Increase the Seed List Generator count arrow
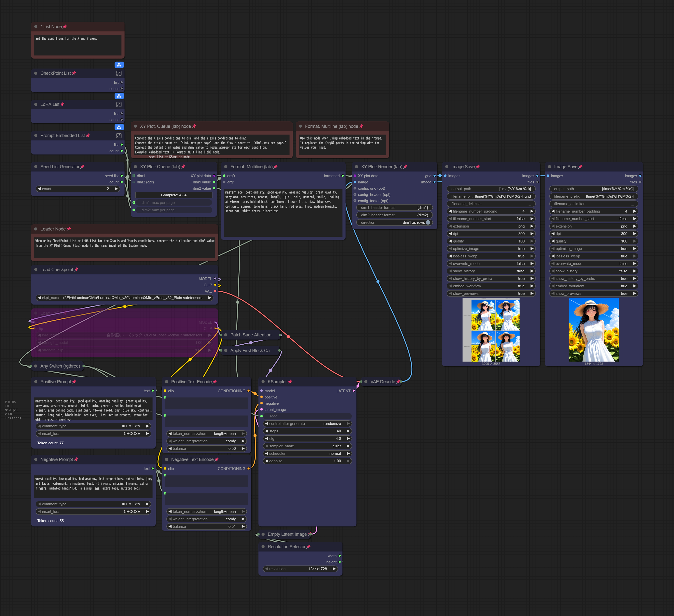Viewport: 674px width, 616px height. [116, 189]
